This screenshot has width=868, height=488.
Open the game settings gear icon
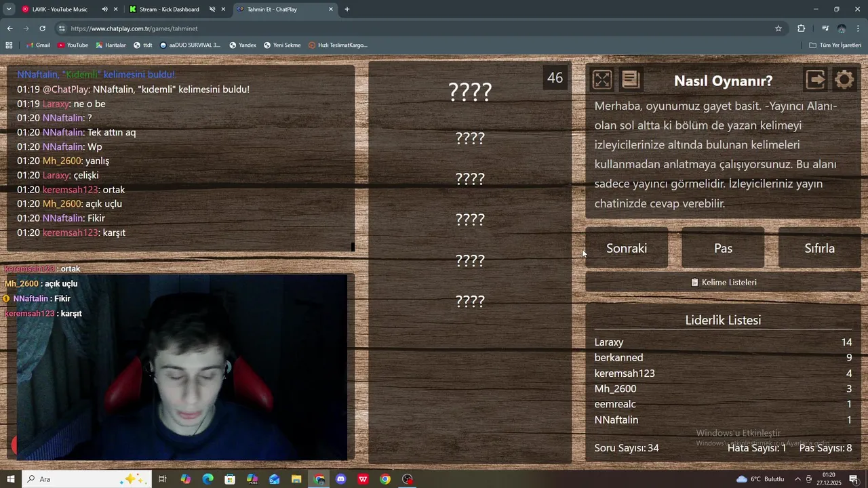click(x=844, y=80)
